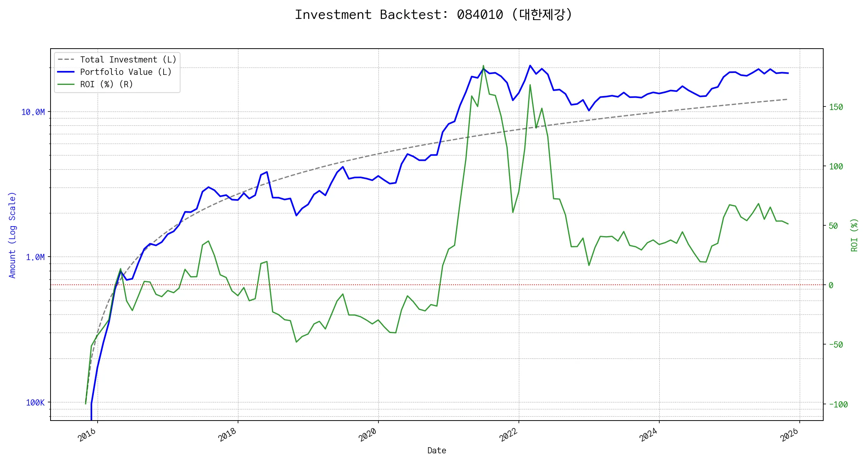
Task: Click the Portfolio Value legend entry
Action: click(x=125, y=72)
